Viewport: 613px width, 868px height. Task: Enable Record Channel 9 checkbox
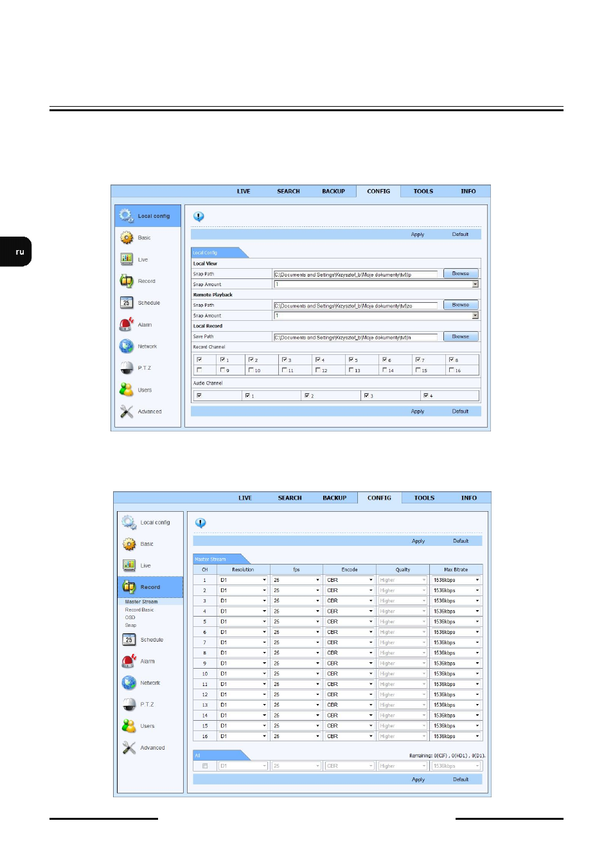(x=222, y=370)
